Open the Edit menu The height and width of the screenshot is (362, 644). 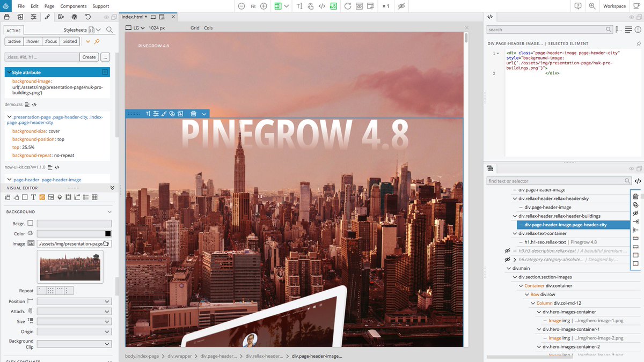point(34,6)
